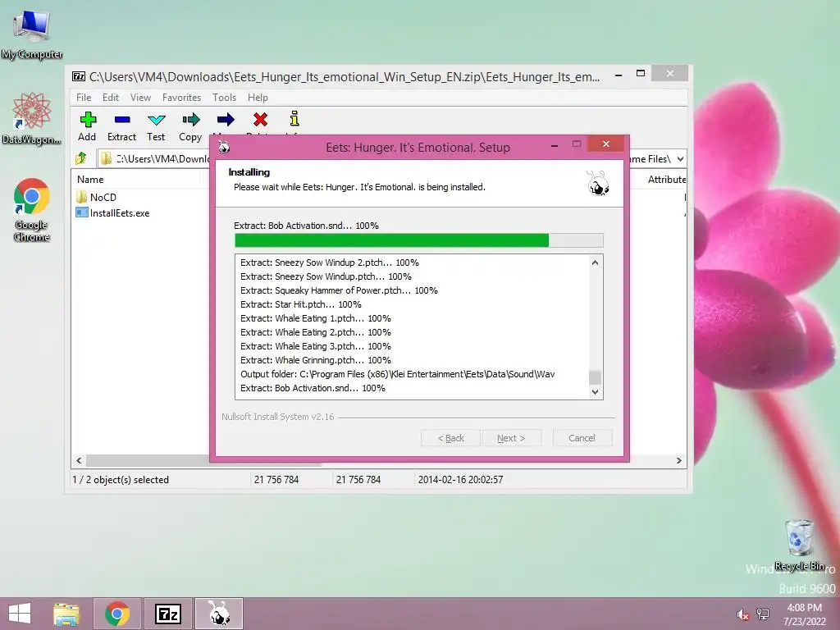Click the Cancel button in setup

pos(582,438)
